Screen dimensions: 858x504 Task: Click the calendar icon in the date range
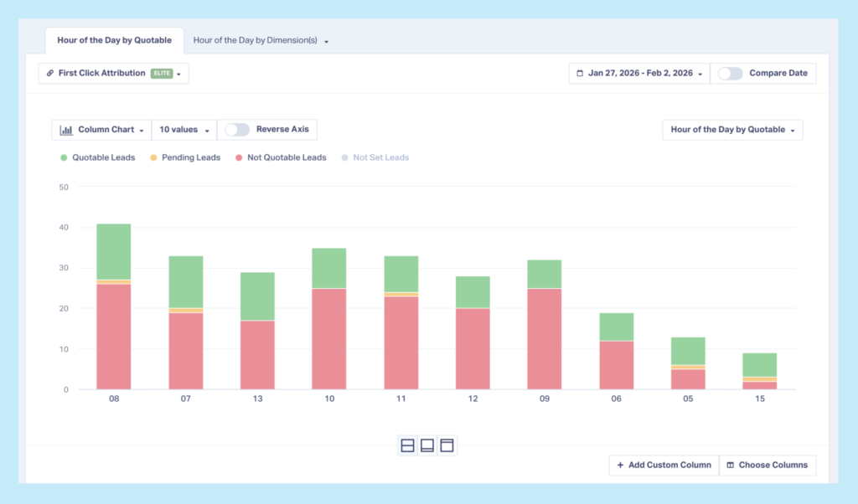pos(581,73)
